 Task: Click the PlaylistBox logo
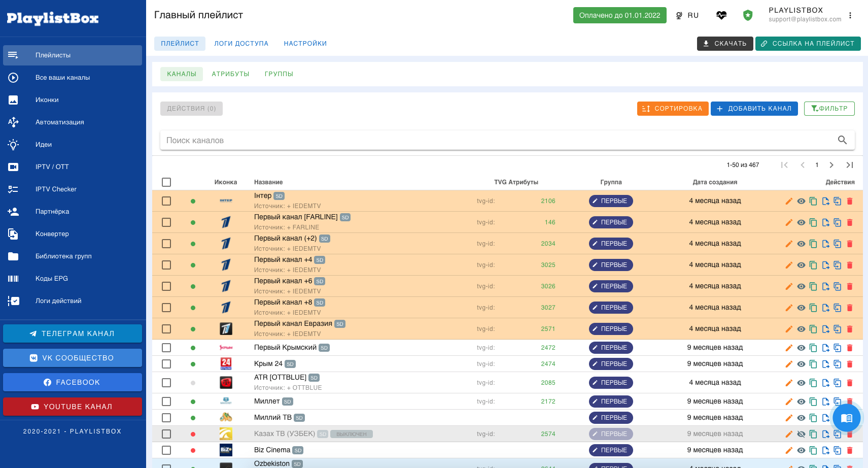point(53,18)
